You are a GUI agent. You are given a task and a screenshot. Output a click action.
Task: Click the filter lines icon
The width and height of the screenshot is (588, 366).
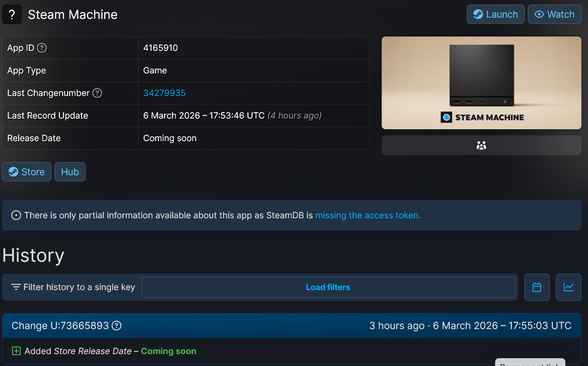click(x=16, y=287)
